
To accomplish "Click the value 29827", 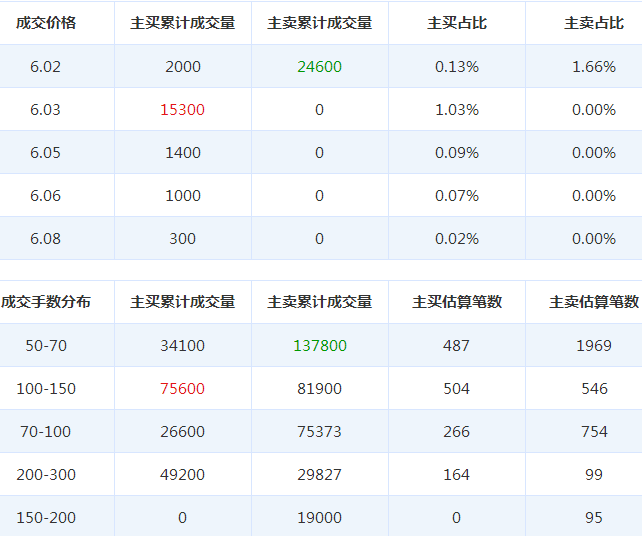I will tap(319, 475).
